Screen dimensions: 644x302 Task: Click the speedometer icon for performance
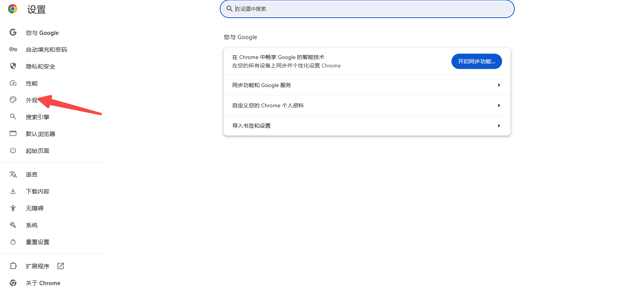13,83
